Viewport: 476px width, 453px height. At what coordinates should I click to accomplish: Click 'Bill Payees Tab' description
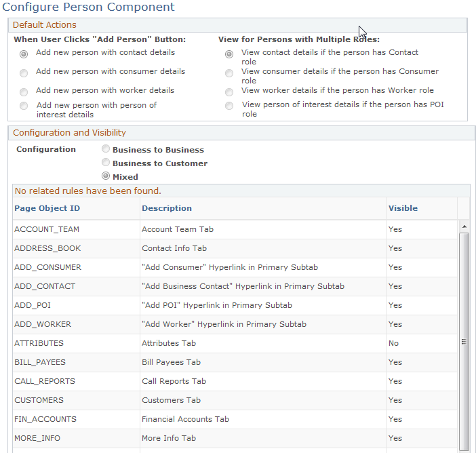point(172,362)
